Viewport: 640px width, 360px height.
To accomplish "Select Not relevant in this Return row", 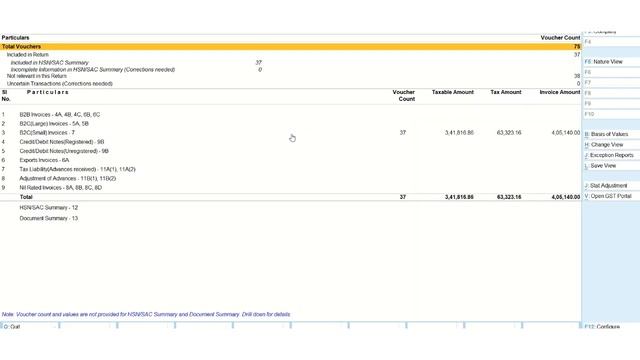I will point(291,76).
